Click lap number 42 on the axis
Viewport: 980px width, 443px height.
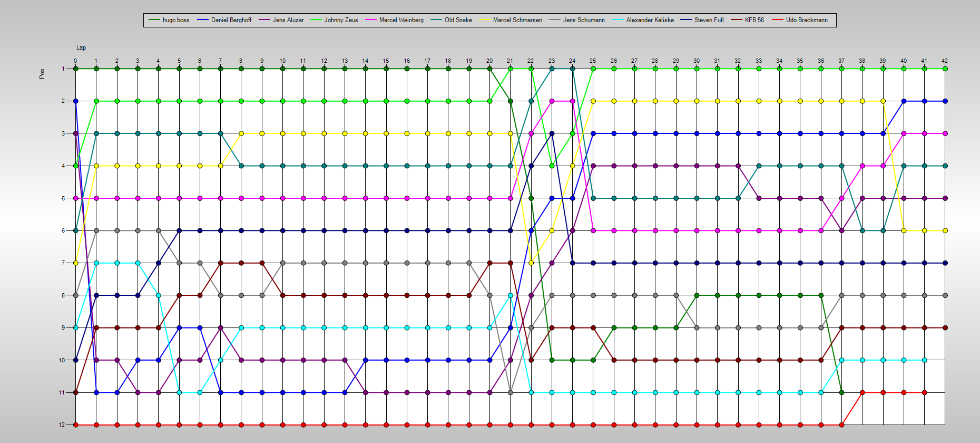[x=945, y=61]
